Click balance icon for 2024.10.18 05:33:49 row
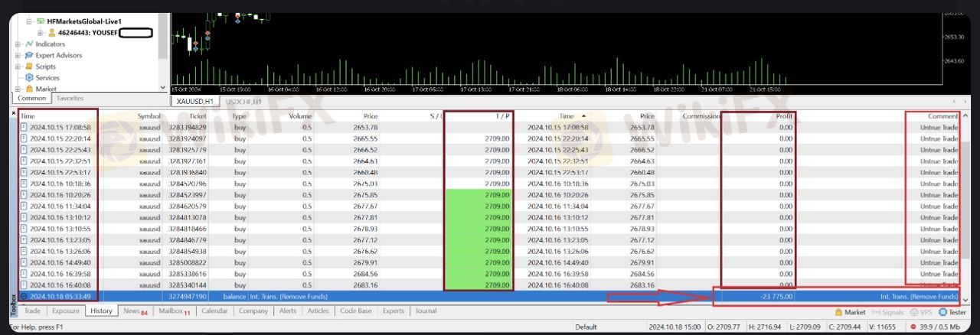The width and height of the screenshot is (980, 335). coord(24,296)
